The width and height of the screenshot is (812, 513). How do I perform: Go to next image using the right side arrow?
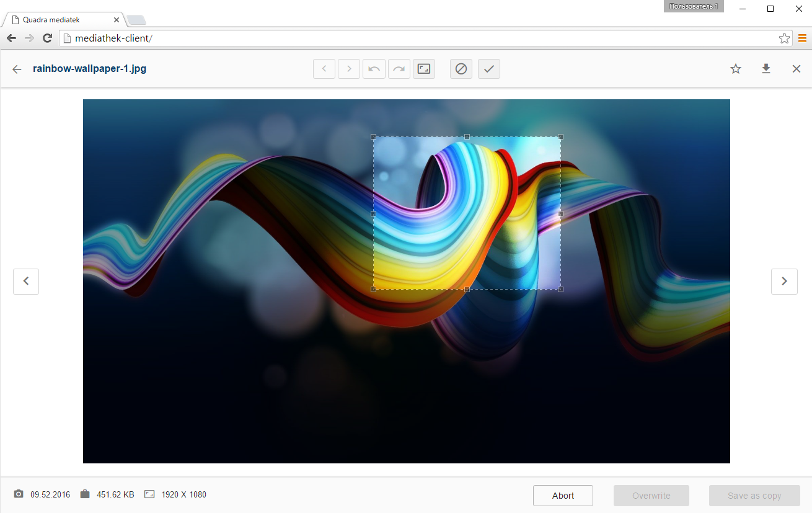click(784, 281)
